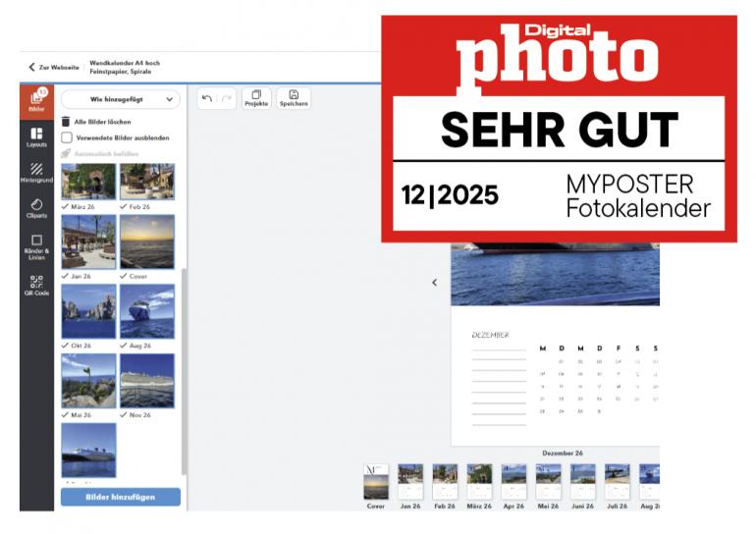The image size is (756, 534).
Task: Click the DEZEMBER month heading on calendar
Action: (x=490, y=335)
